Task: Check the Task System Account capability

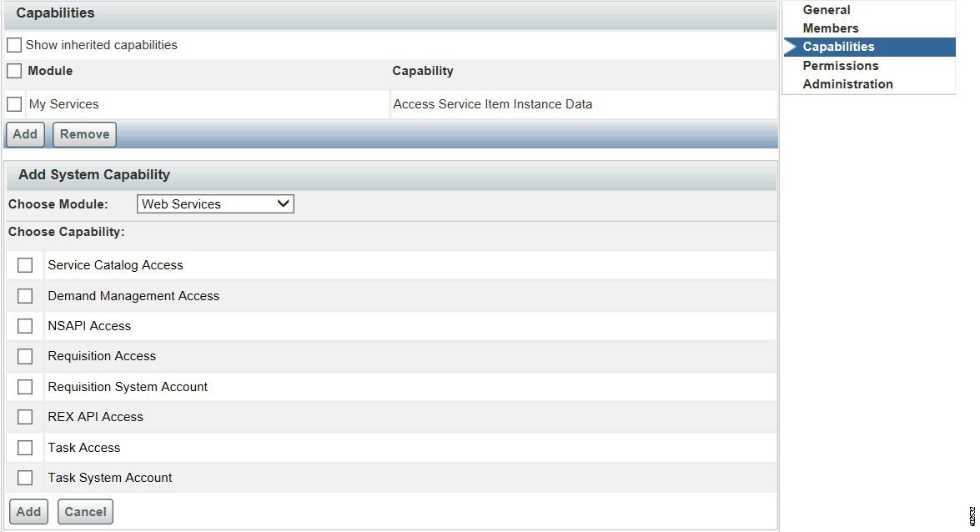Action: click(24, 477)
